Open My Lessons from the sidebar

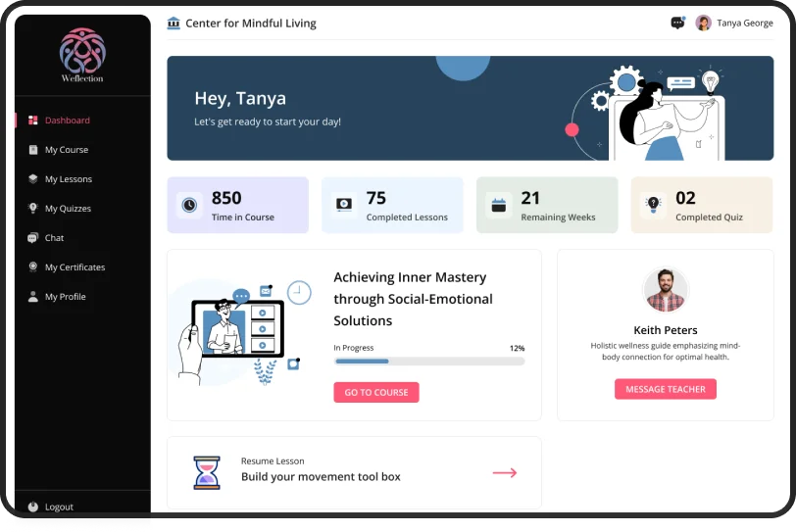(x=68, y=179)
